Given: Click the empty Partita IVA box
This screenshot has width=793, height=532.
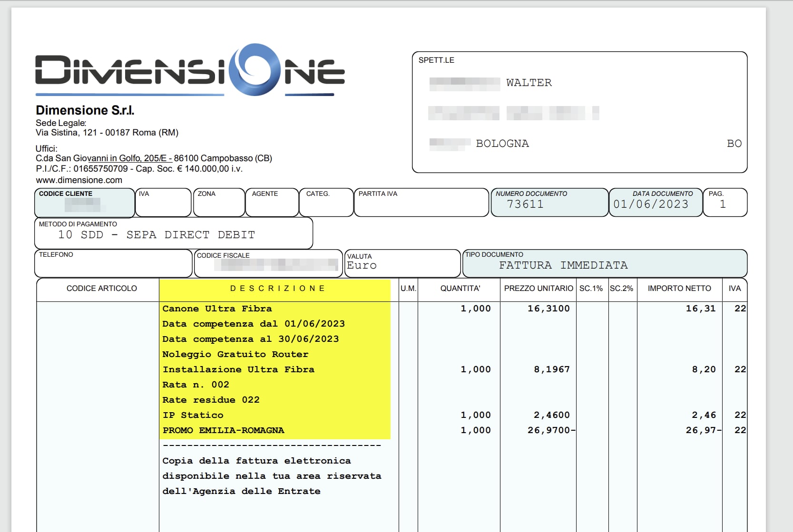Looking at the screenshot, I should 421,205.
